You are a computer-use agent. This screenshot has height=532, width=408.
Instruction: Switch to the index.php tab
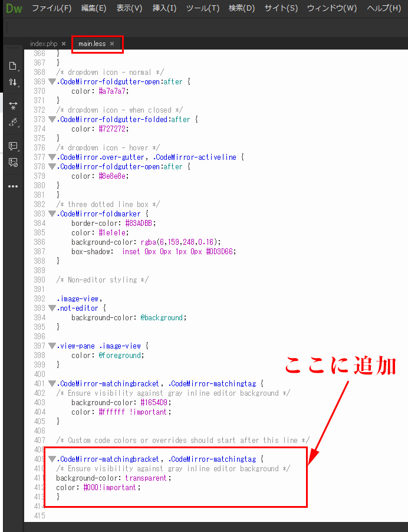coord(44,44)
